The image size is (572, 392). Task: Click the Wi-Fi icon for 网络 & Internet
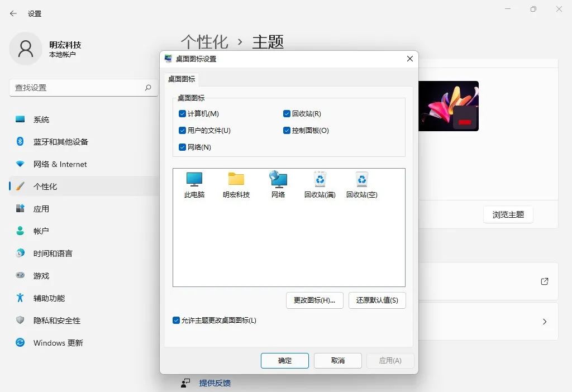[x=20, y=164]
